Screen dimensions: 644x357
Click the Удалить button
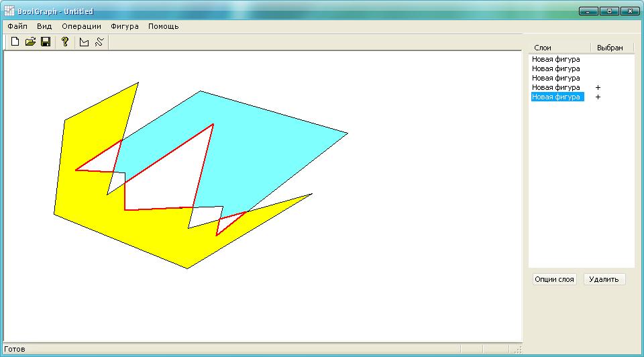[604, 279]
